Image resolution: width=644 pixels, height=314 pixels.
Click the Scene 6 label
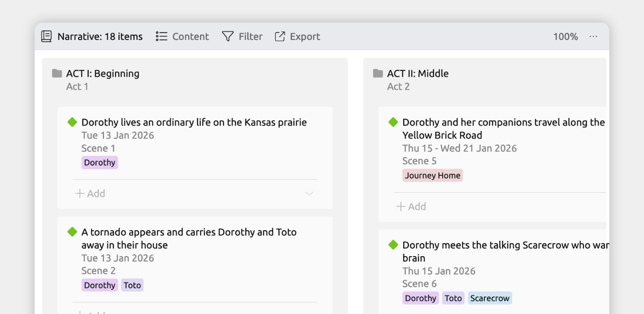pos(420,284)
